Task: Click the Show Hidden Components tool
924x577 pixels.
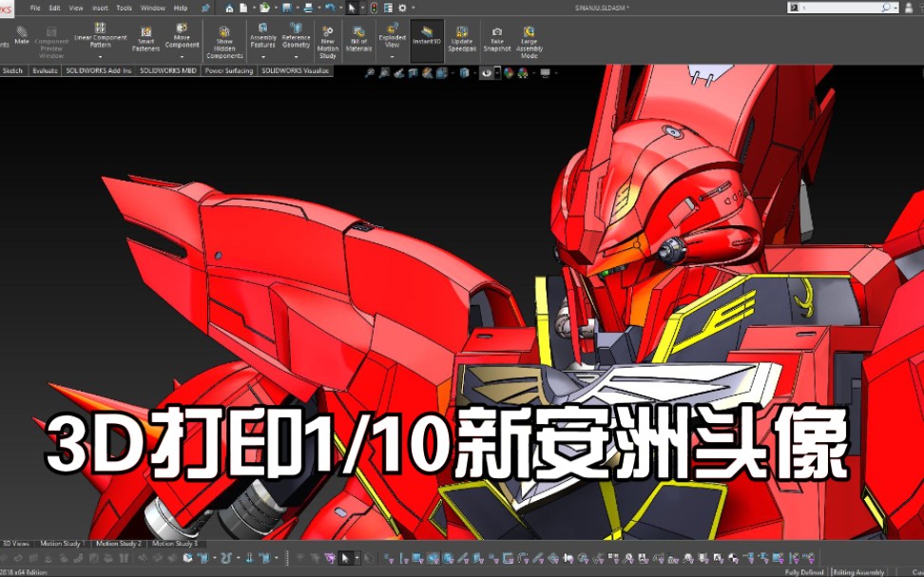Action: click(x=224, y=43)
